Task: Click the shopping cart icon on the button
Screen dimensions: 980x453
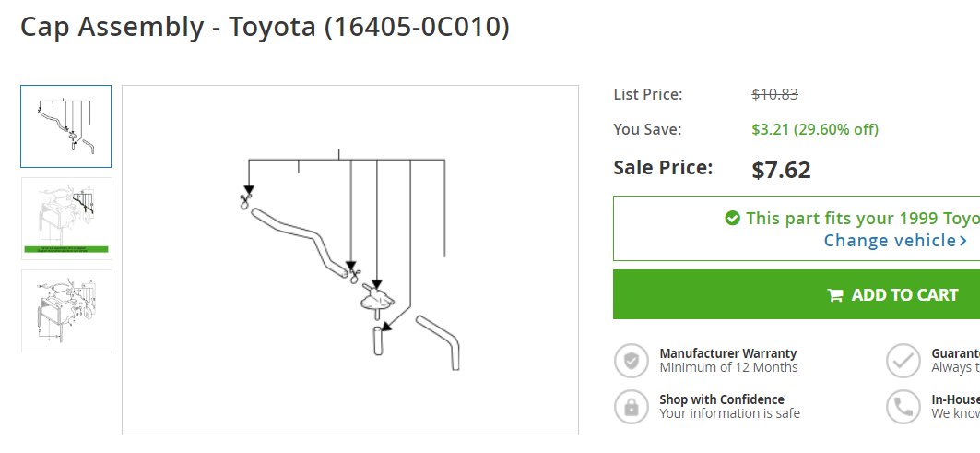Action: tap(835, 295)
